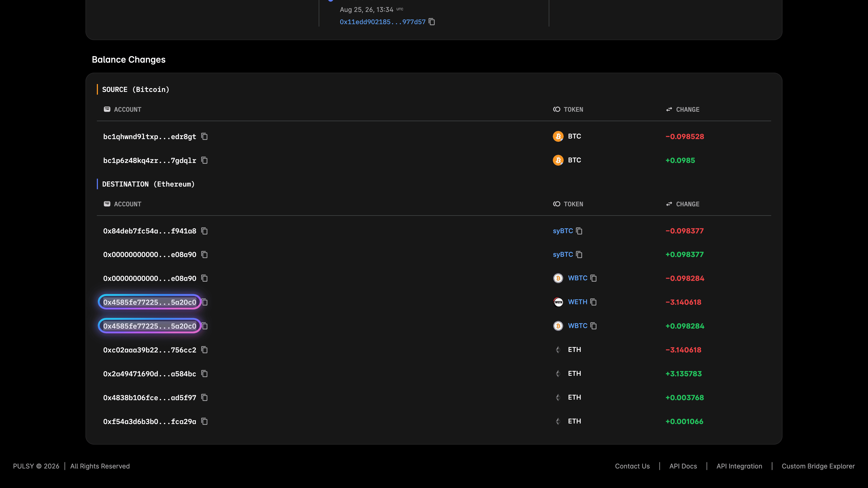The image size is (868, 488).
Task: Open syBTC token link in -0.098377 row
Action: (563, 231)
